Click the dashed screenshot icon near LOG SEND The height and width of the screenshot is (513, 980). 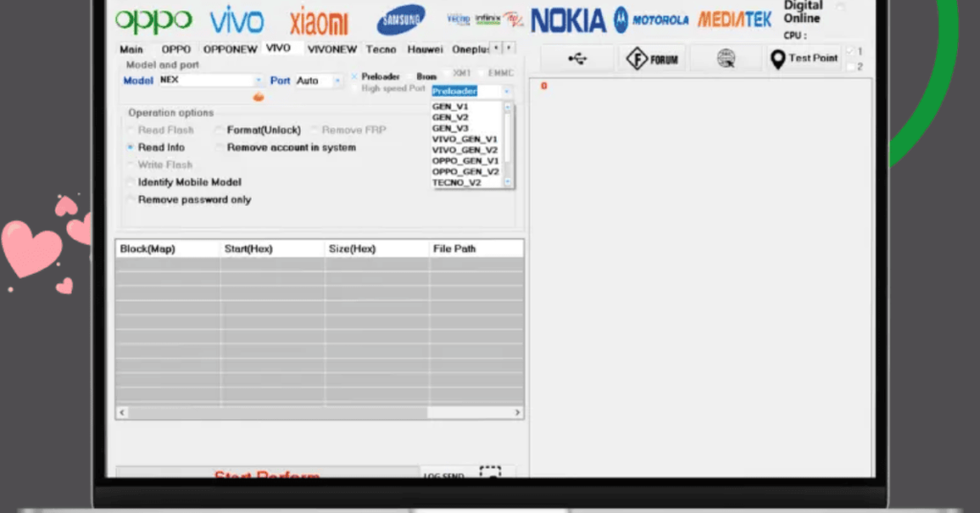click(x=490, y=472)
